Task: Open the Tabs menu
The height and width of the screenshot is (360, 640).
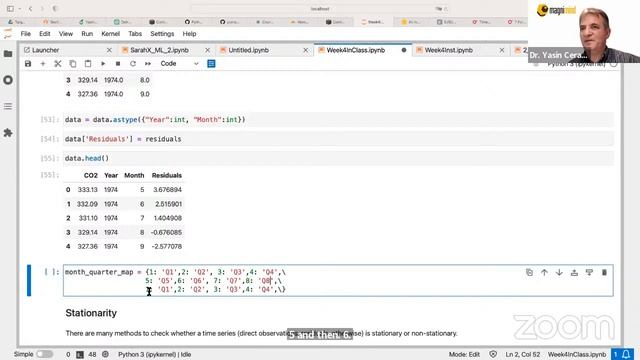Action: pyautogui.click(x=135, y=34)
